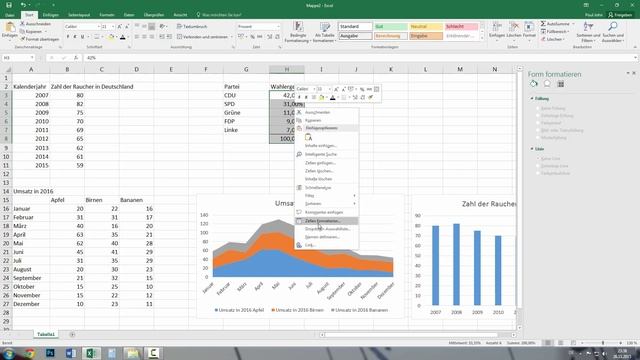This screenshot has height=360, width=640.
Task: Click the increase font size icon in the ribbon
Action: click(120, 27)
